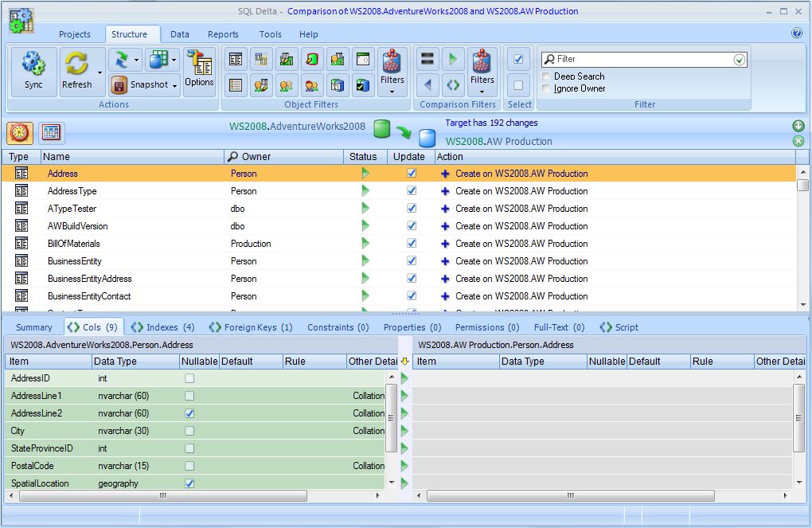Click the green down-arrow circle icon
Image resolution: width=812 pixels, height=528 pixels.
(x=798, y=125)
